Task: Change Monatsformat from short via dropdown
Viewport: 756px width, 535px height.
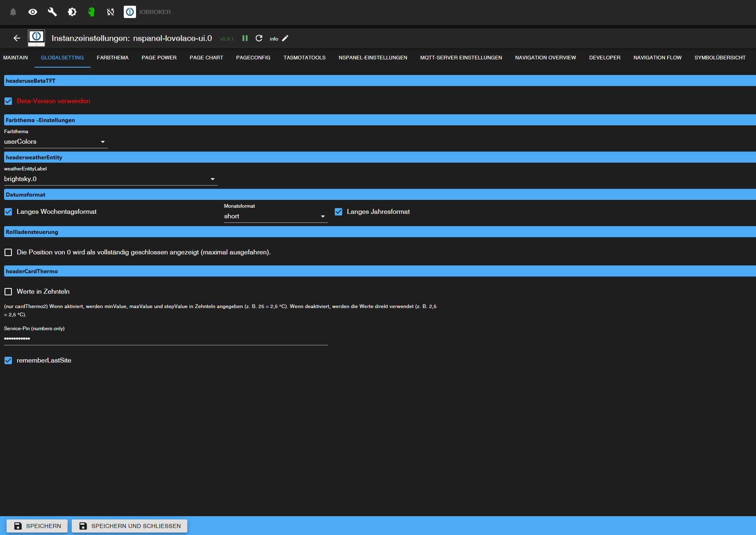Action: pyautogui.click(x=323, y=216)
